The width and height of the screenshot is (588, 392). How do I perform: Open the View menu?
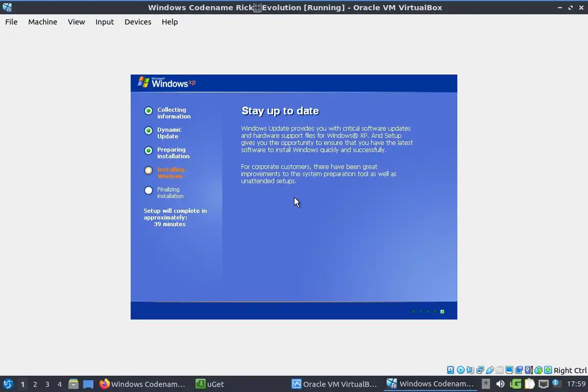coord(76,22)
